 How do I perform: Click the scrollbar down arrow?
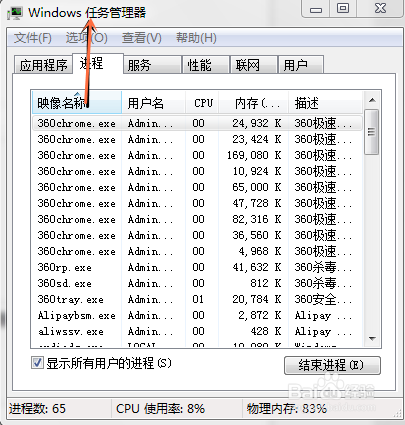tap(372, 338)
